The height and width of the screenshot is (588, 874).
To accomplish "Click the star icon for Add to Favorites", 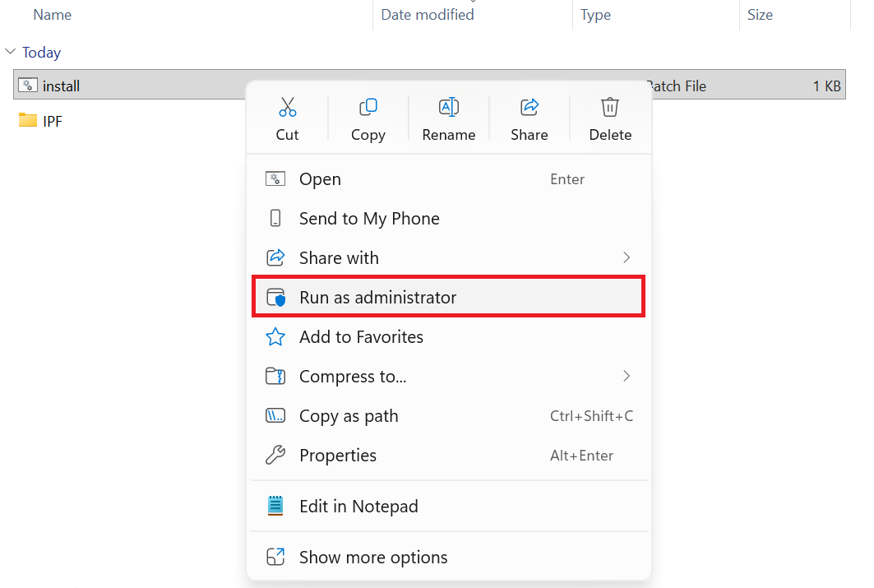I will click(275, 336).
